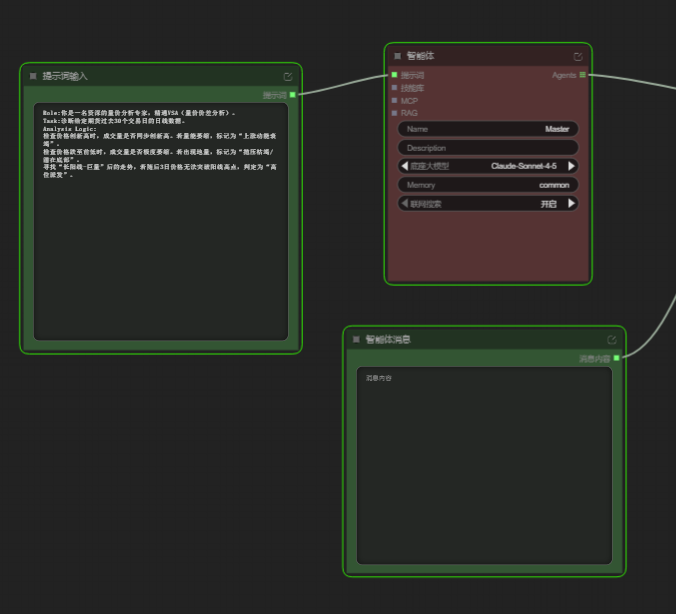Click the Name field showing Master
The width and height of the screenshot is (676, 614).
pos(488,129)
